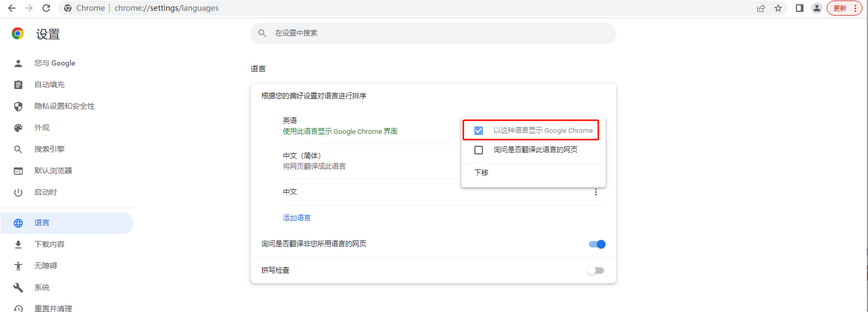This screenshot has height=312, width=868.
Task: Reload the page with the refresh icon
Action: (46, 8)
